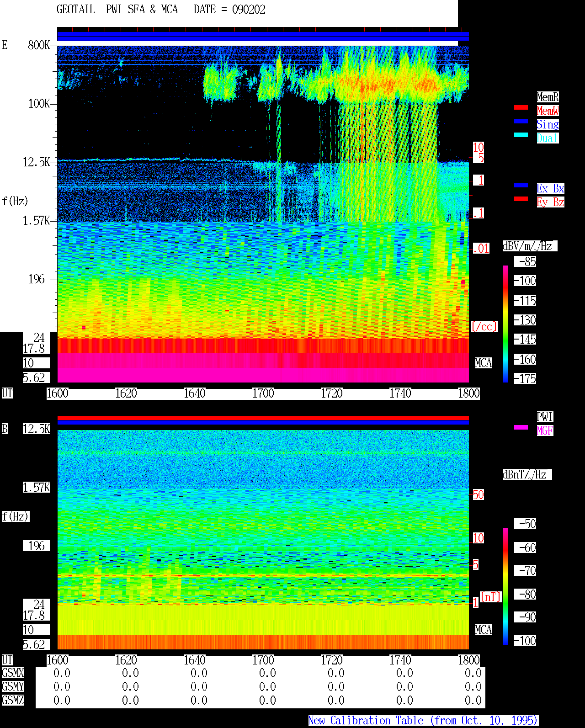Click the red MemW legend swatch
Viewport: 585px width, 728px height.
(521, 107)
